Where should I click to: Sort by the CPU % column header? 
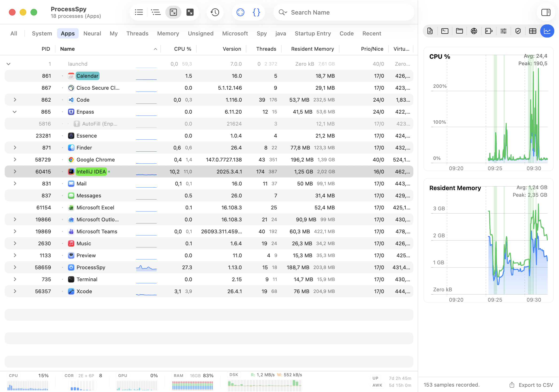pos(182,49)
